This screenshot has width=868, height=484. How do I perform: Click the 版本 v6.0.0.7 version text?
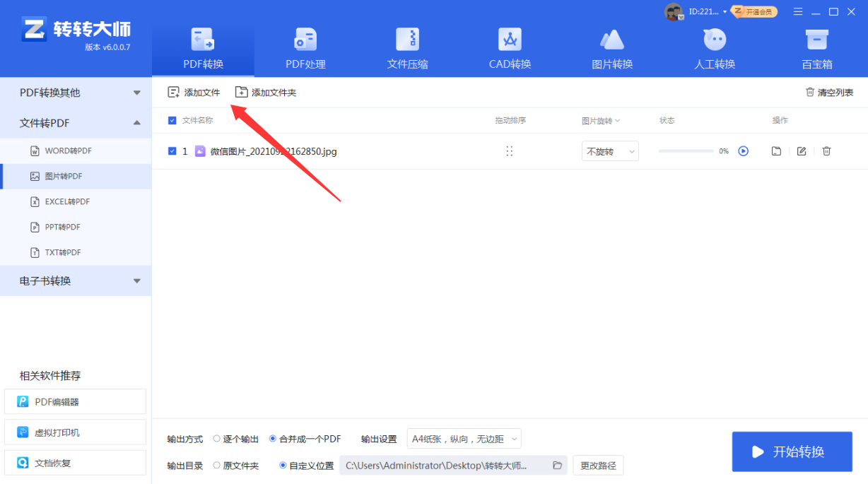click(107, 47)
